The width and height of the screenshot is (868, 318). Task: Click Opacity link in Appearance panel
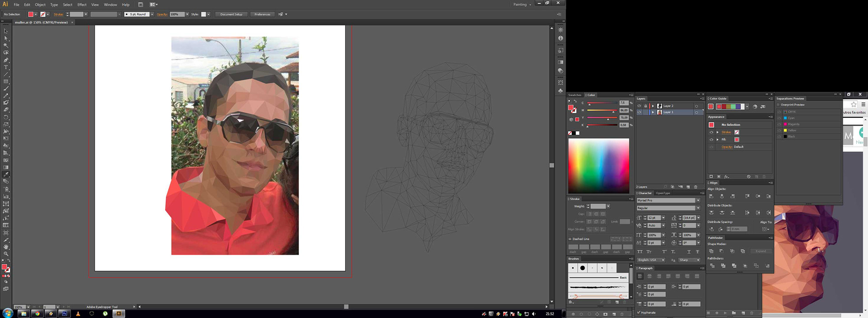point(726,147)
